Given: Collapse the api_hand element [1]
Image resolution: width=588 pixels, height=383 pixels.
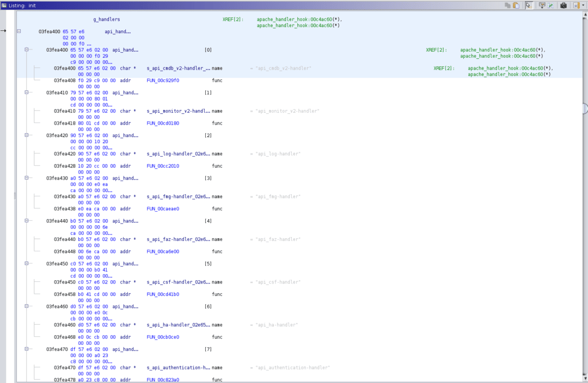Looking at the screenshot, I should (x=27, y=92).
